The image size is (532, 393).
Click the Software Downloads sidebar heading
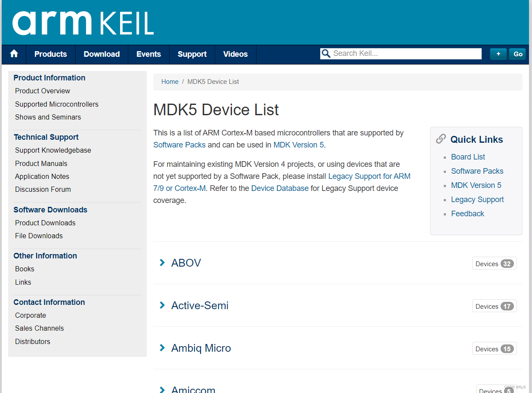pyautogui.click(x=50, y=210)
